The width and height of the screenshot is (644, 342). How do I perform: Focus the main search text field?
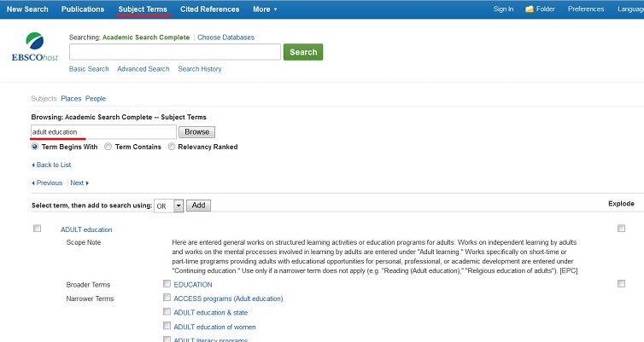175,52
